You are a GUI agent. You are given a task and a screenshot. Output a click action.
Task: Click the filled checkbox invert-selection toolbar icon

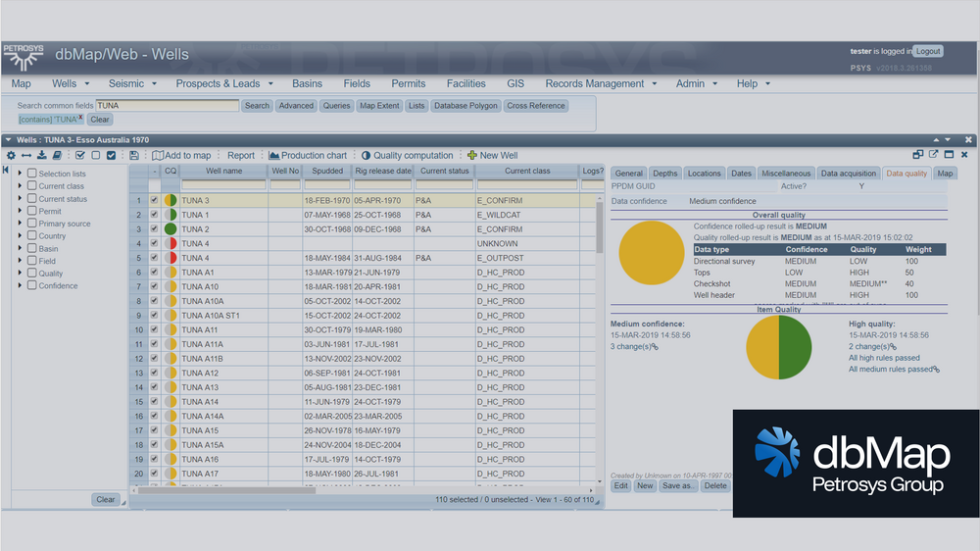coord(112,155)
